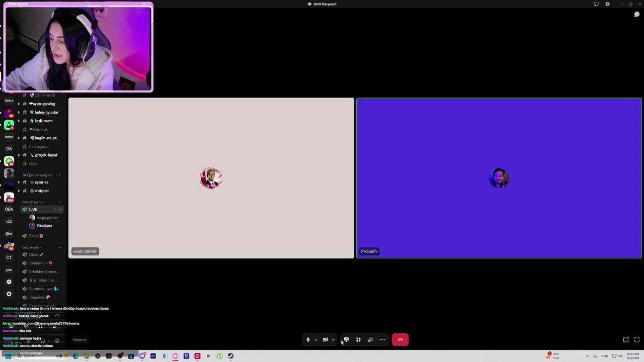The image size is (644, 362).
Task: Select the PikoGami video tile
Action: coord(499,178)
